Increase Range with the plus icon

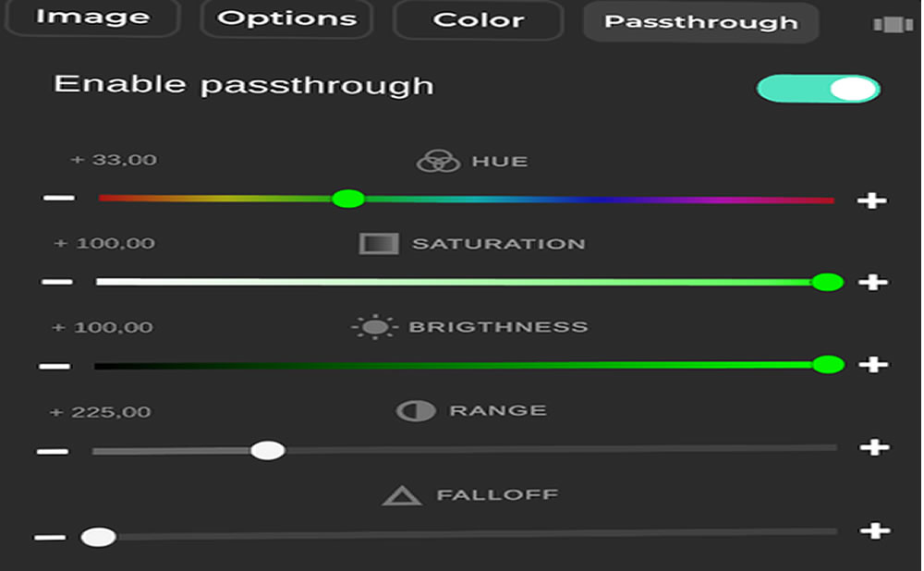(873, 448)
